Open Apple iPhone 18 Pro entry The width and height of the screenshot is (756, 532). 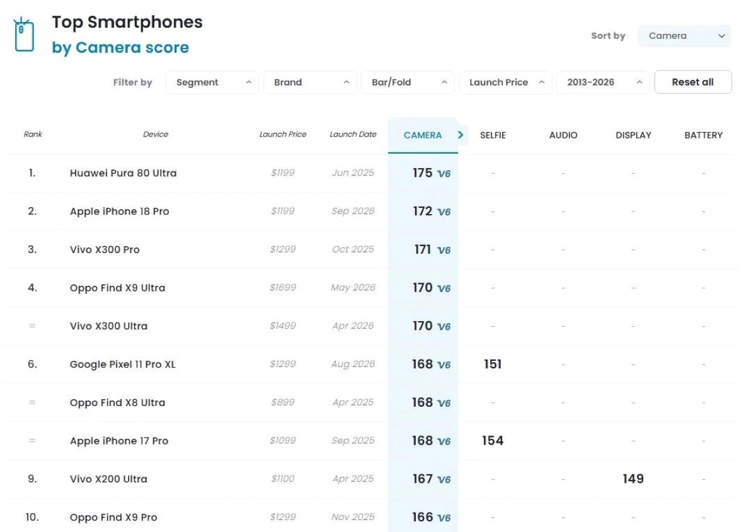tap(120, 212)
